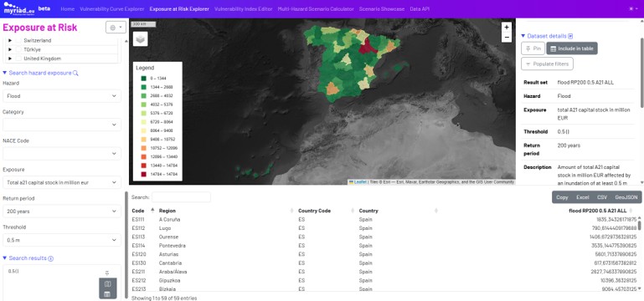Check the Türkiye checkbox
644x301 pixels.
(18, 49)
